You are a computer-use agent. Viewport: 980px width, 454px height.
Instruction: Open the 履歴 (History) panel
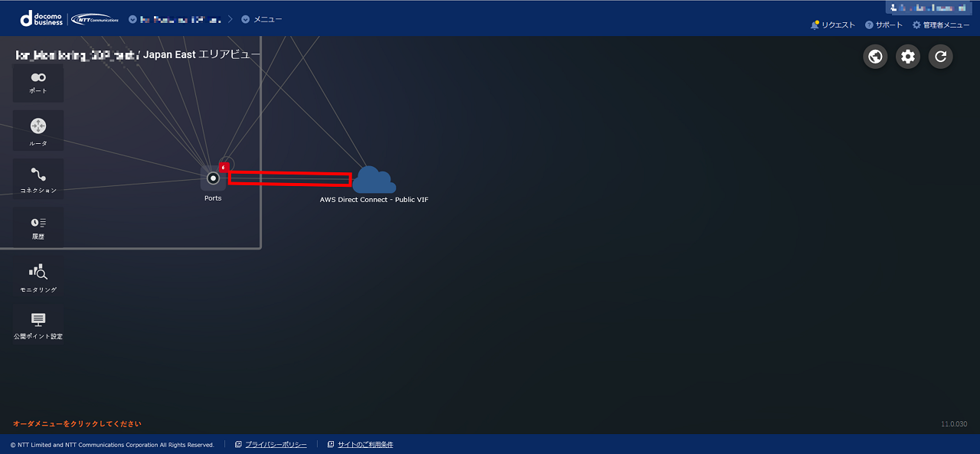[x=38, y=227]
